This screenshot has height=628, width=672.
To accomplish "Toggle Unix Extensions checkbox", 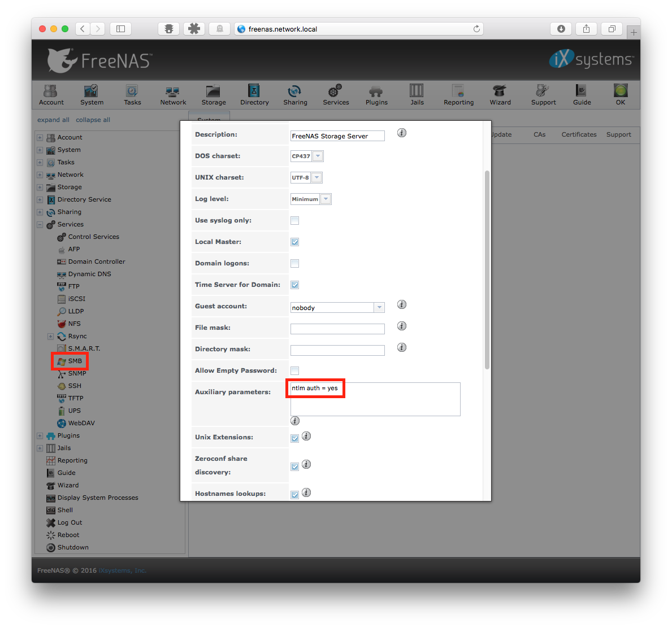I will (295, 438).
